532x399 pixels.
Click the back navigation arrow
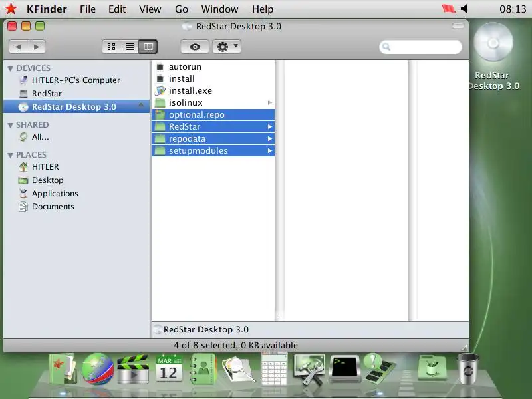[18, 47]
